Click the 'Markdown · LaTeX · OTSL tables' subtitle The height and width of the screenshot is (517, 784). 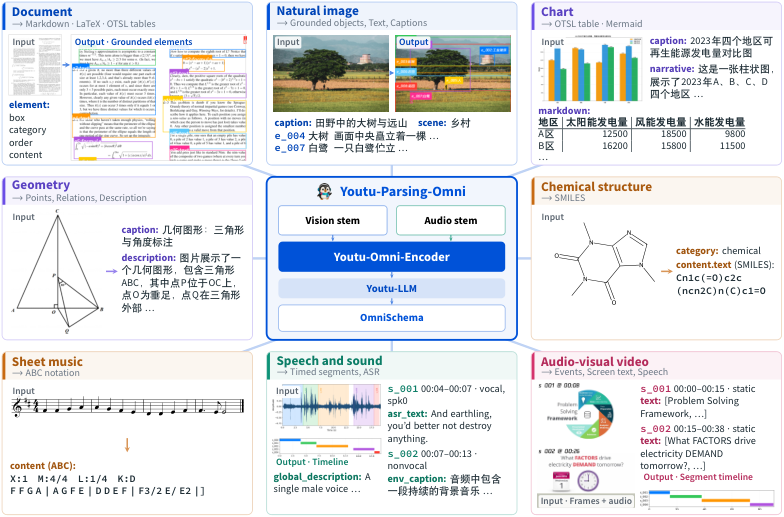click(x=90, y=24)
